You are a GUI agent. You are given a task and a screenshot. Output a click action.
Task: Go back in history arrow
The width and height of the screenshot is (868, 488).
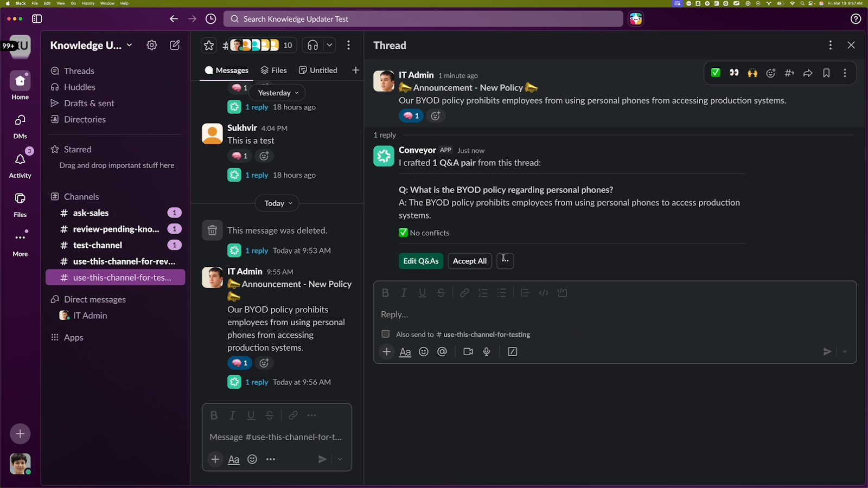coord(174,19)
